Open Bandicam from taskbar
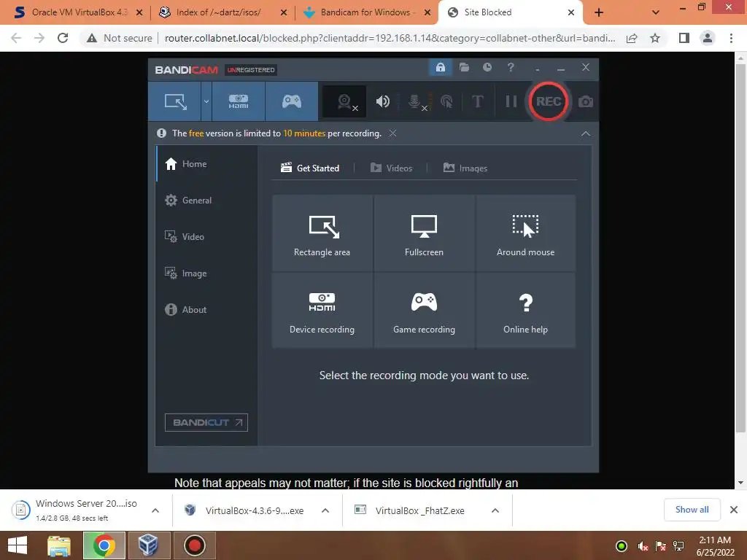Screen dimensions: 747x560 (x=194, y=545)
